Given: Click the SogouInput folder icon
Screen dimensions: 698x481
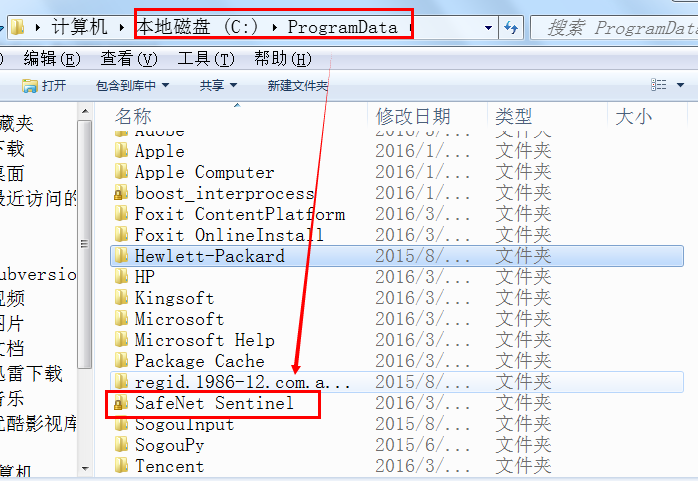Looking at the screenshot, I should (x=121, y=424).
